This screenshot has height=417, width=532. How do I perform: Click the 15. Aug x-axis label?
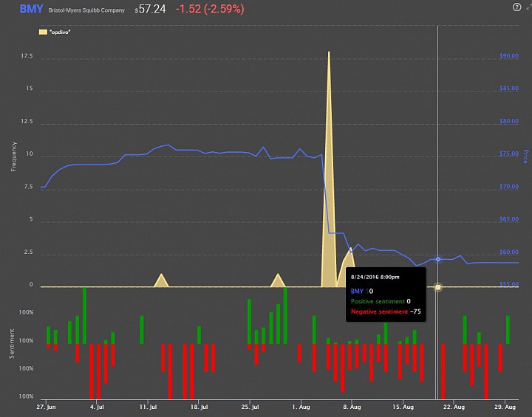pos(403,407)
